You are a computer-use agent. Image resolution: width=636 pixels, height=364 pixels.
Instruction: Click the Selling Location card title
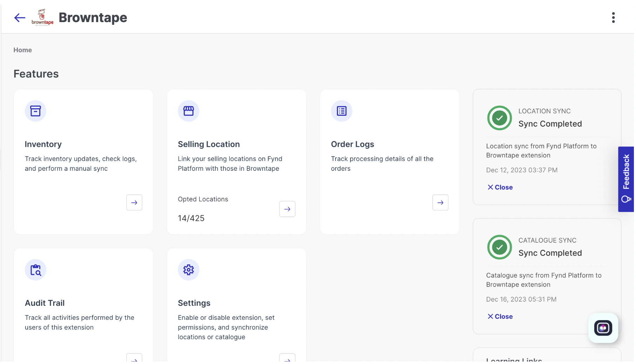tap(209, 144)
